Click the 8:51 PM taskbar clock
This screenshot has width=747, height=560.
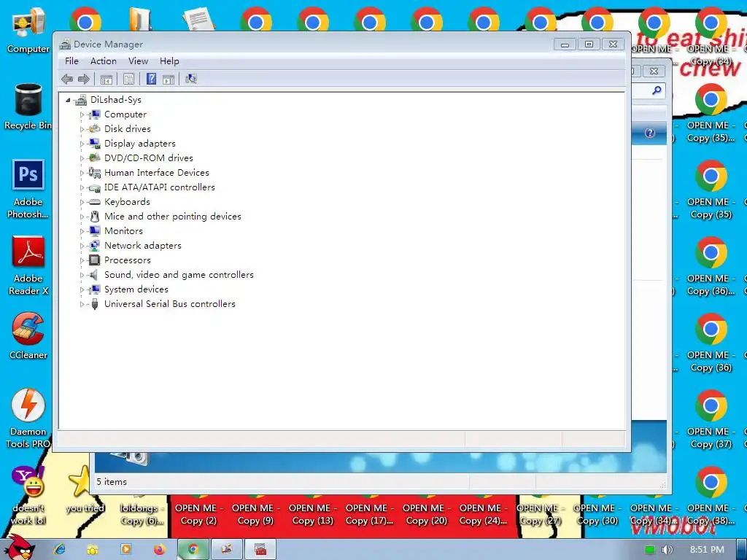click(x=707, y=550)
